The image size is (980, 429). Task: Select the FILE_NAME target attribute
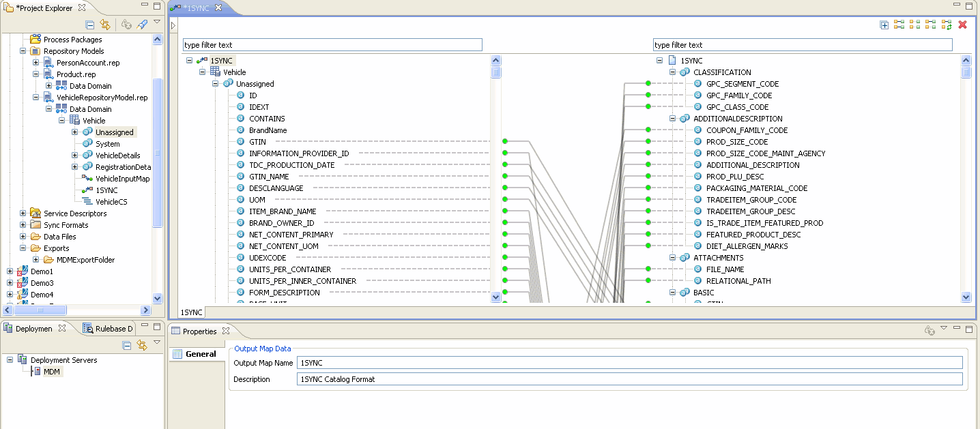tap(725, 269)
